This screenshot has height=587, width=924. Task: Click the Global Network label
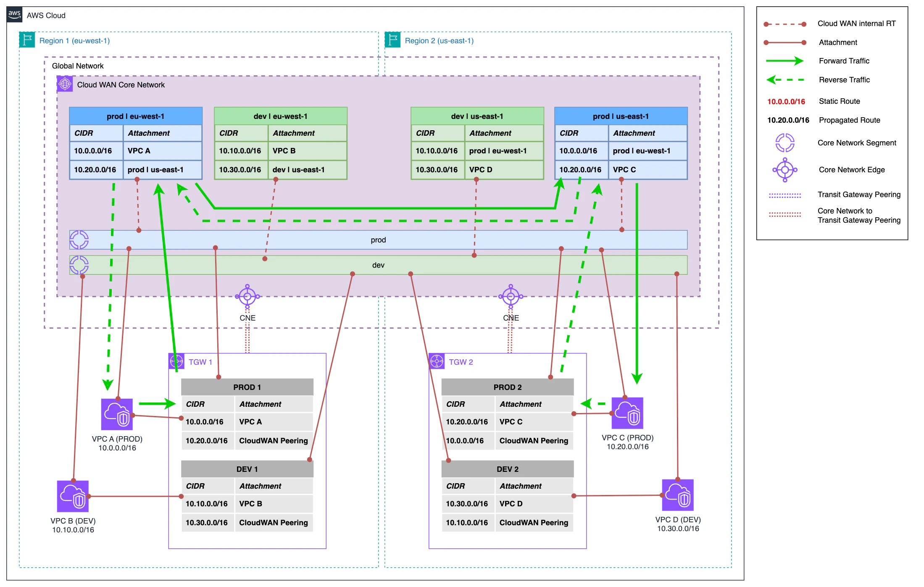click(77, 66)
